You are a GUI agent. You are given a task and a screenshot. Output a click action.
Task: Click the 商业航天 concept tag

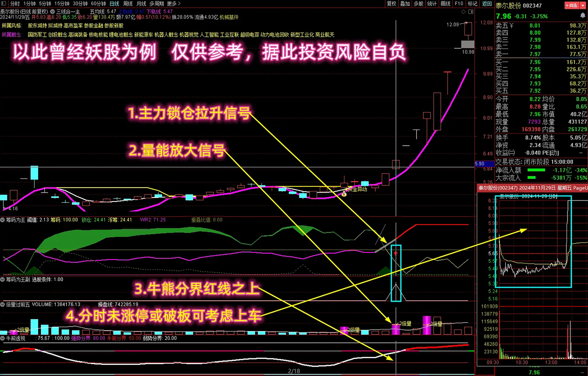[x=325, y=35]
